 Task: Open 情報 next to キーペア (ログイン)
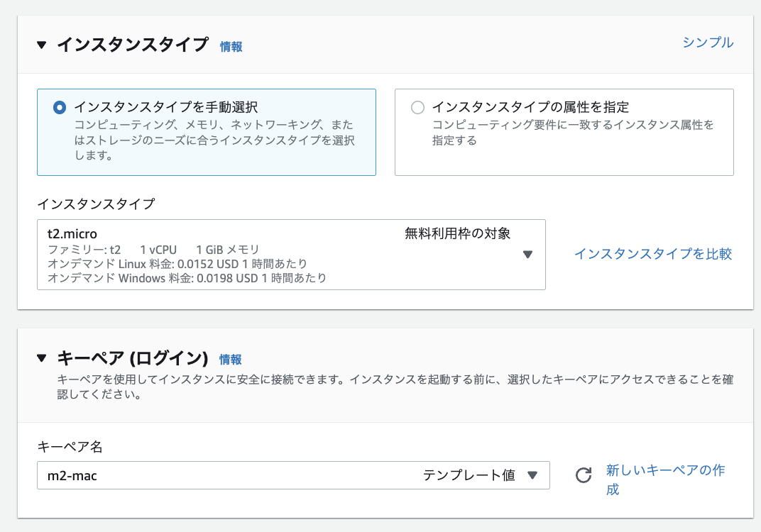[x=231, y=359]
